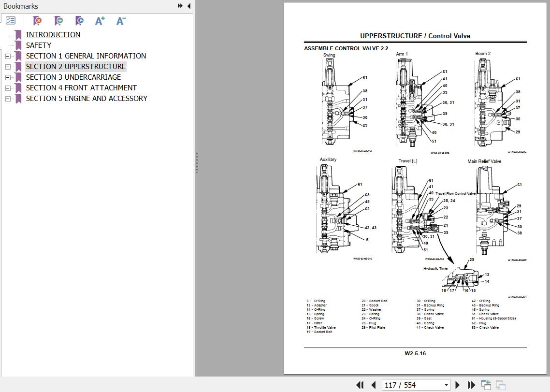Click the 117 / 554 page number field

[411, 385]
